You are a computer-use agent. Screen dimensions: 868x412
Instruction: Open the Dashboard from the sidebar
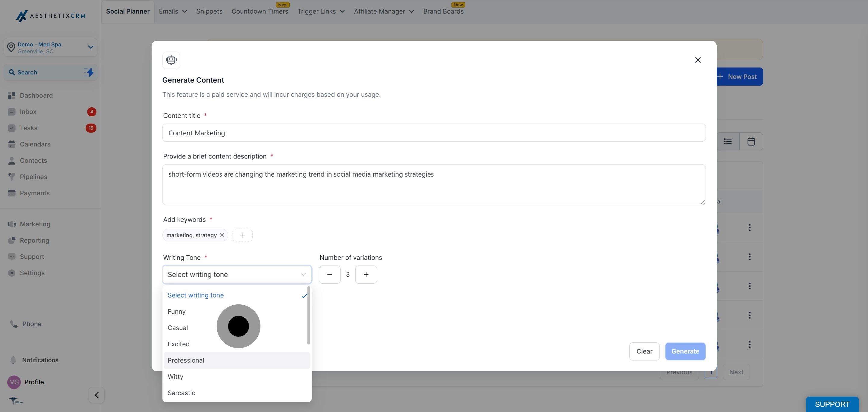point(36,95)
